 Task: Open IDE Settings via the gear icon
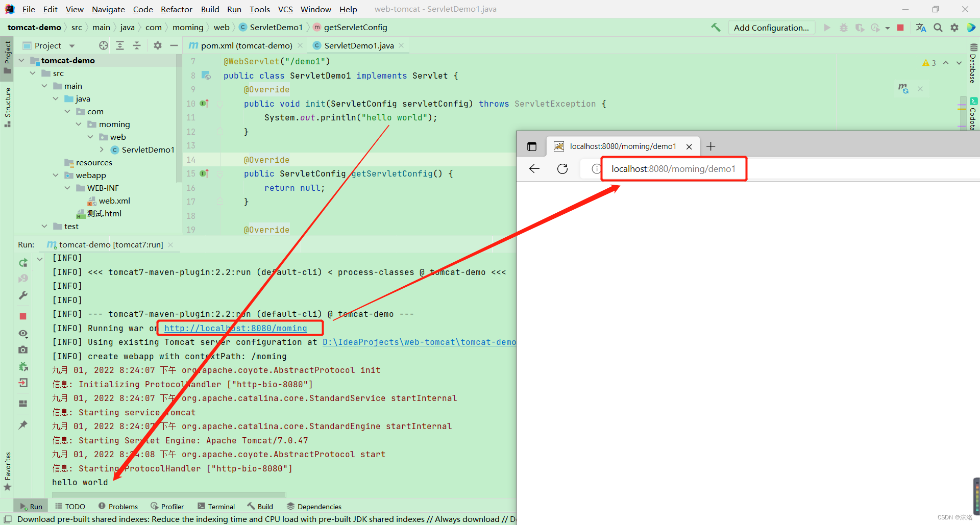click(954, 27)
